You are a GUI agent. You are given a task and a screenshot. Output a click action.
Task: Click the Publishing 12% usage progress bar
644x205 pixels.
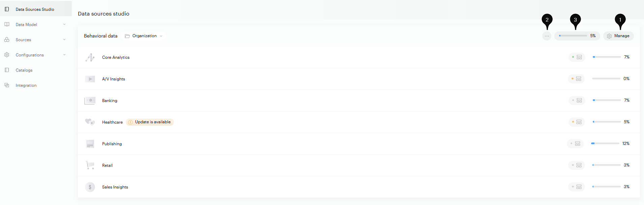tap(605, 144)
